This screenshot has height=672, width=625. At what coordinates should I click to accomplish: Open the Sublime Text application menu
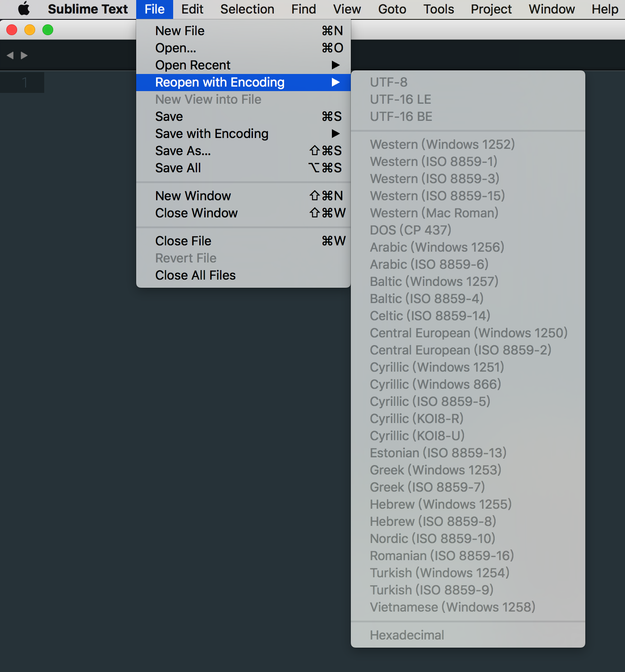(x=87, y=9)
